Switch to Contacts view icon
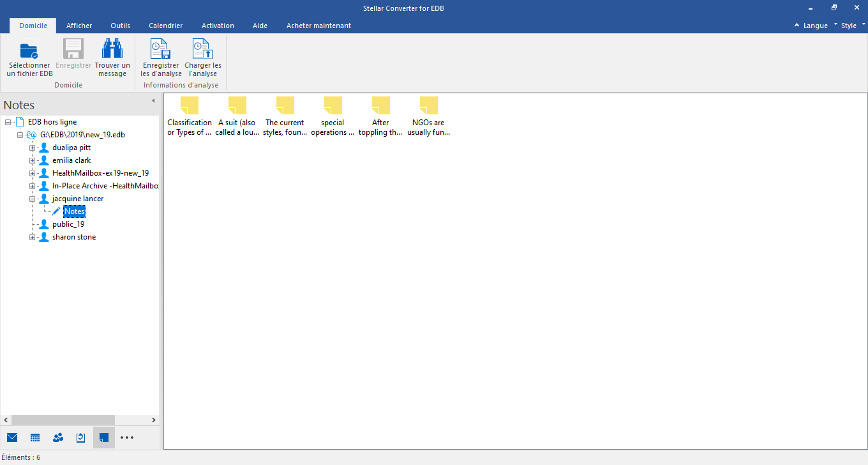Image resolution: width=868 pixels, height=465 pixels. [58, 438]
